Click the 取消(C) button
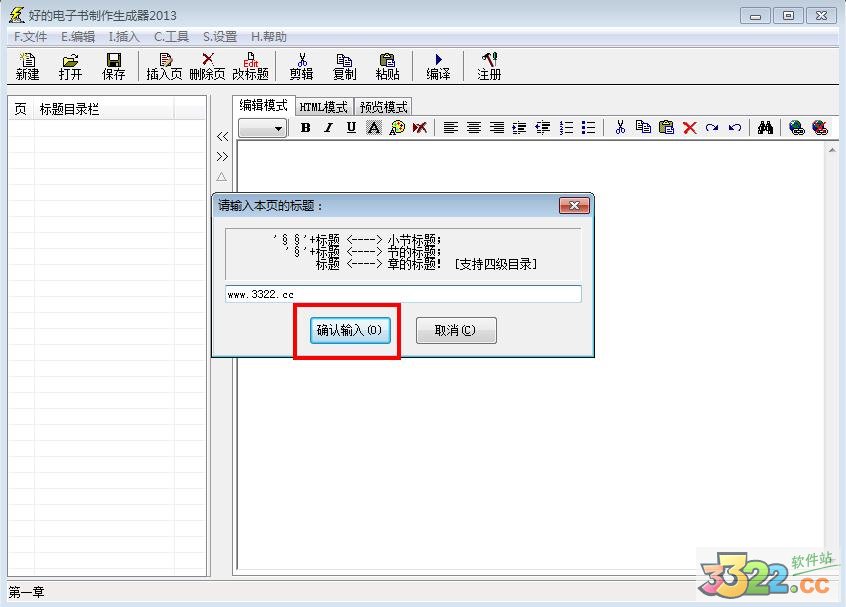This screenshot has width=846, height=607. click(x=456, y=330)
